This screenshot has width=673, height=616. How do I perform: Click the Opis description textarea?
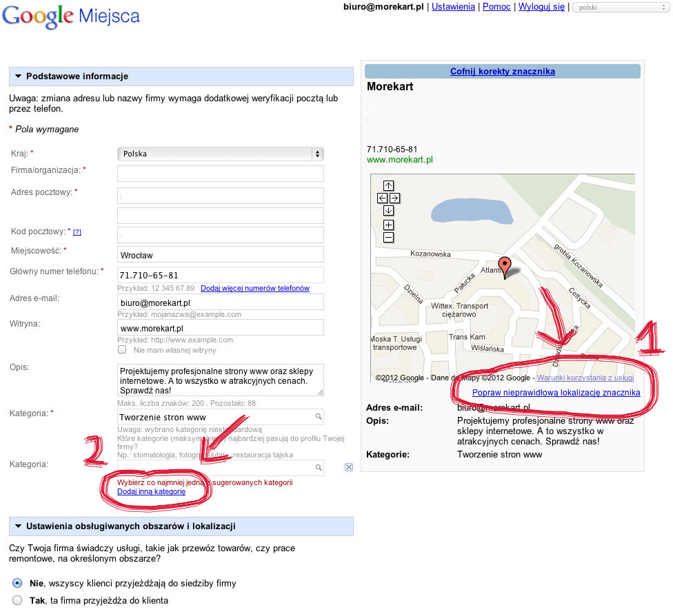tap(221, 380)
